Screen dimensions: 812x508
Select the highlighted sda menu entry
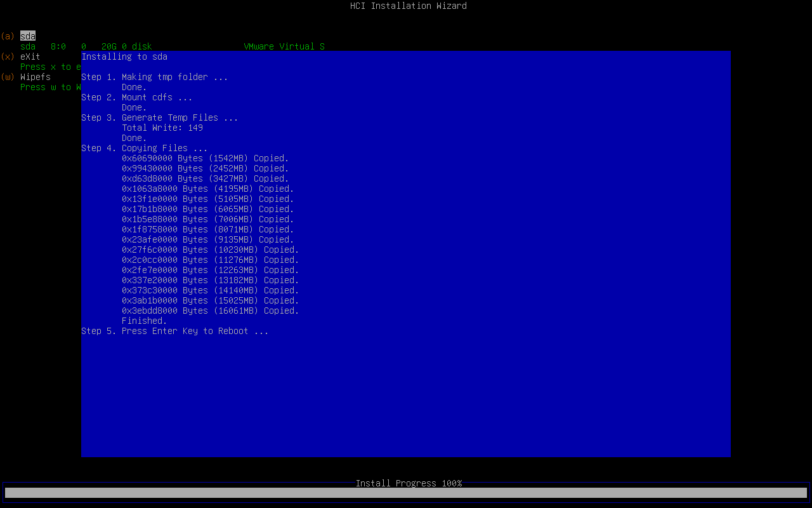[x=28, y=36]
